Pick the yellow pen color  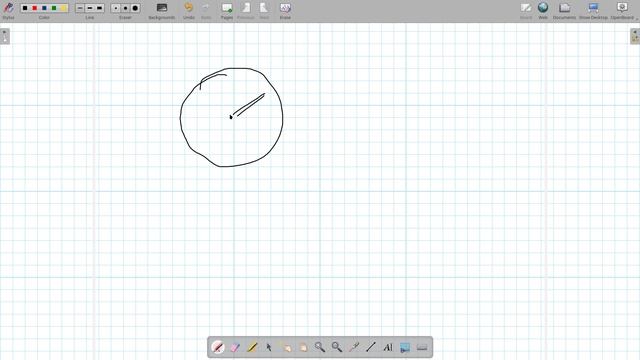coord(63,8)
